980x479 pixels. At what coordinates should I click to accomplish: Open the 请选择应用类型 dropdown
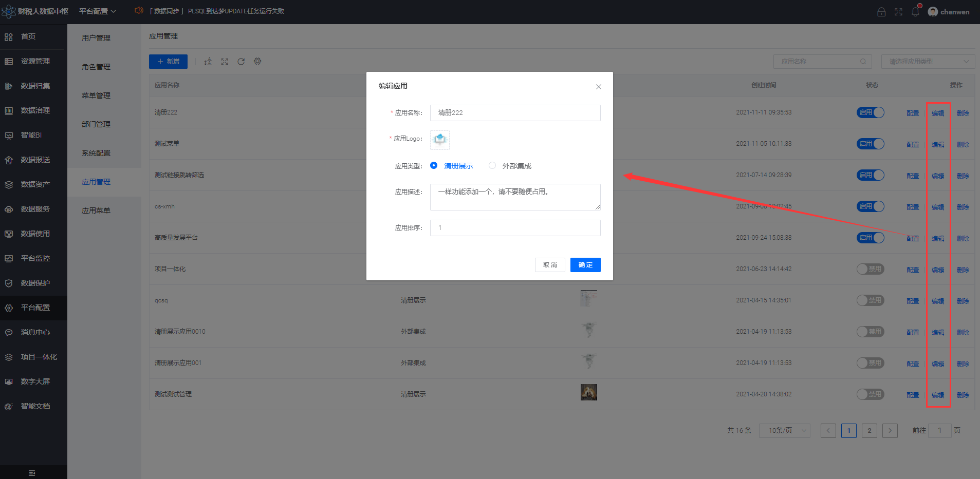pyautogui.click(x=928, y=62)
